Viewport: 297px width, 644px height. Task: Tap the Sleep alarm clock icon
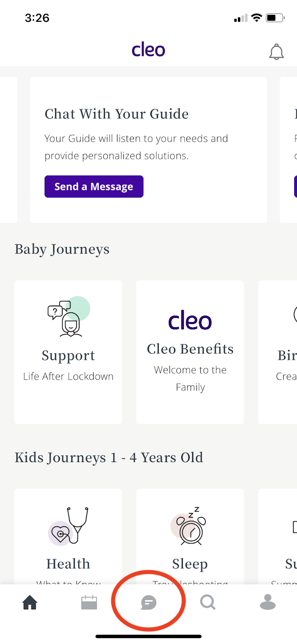pos(190,526)
